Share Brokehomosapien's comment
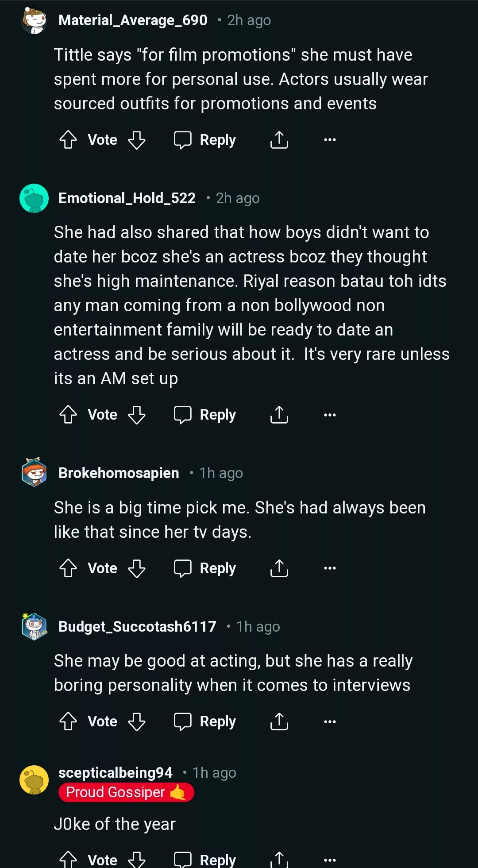The width and height of the screenshot is (478, 868). click(x=279, y=568)
